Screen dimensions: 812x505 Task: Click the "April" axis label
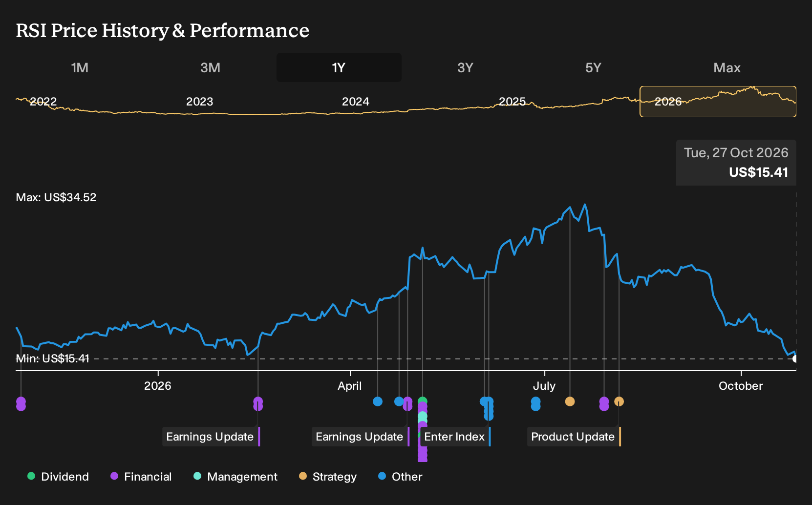coord(350,386)
